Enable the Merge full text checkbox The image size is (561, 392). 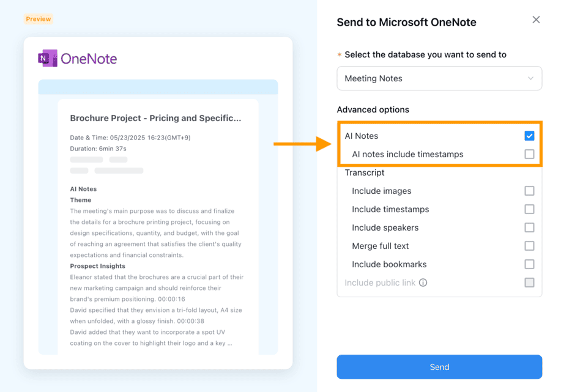click(x=529, y=246)
